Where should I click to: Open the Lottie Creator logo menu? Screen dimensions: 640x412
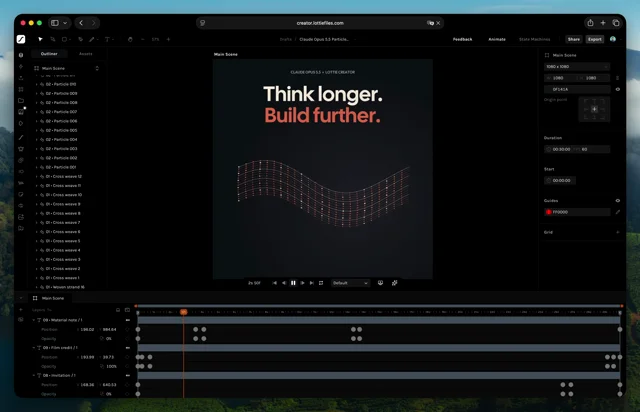(21, 39)
